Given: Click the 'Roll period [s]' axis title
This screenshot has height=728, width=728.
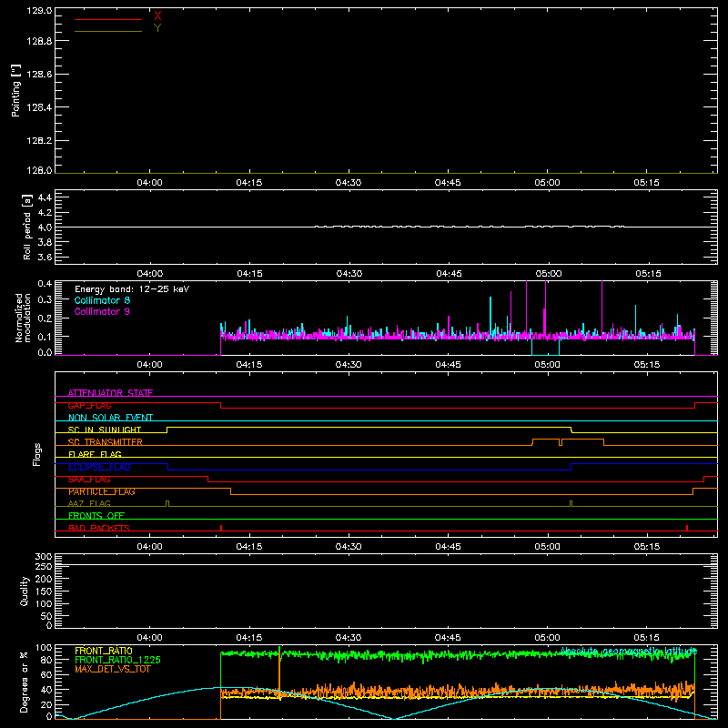Looking at the screenshot, I should (27, 227).
